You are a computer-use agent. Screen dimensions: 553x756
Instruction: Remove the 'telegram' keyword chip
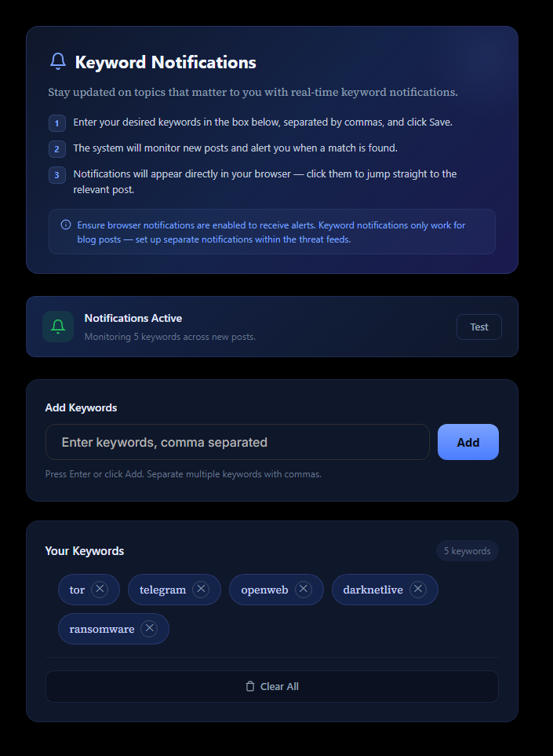(x=201, y=590)
